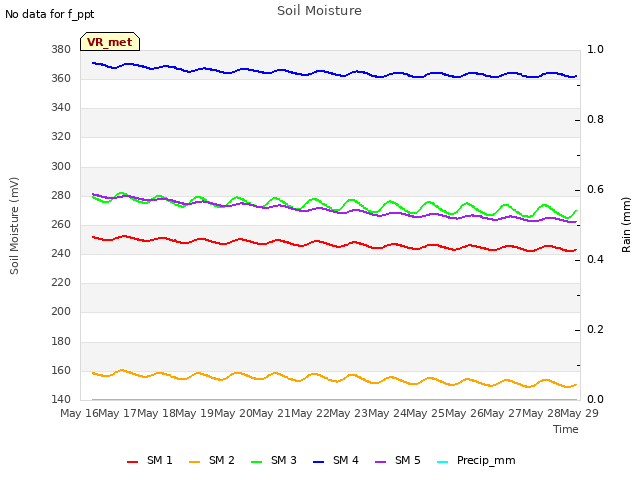640x480 pixels.
Task: Click the 380 y-axis tick label
Action: coord(61,50)
